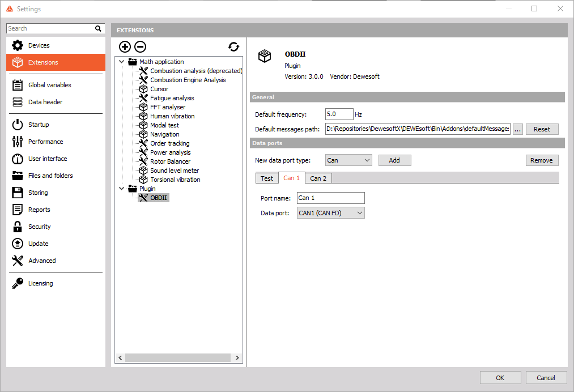Viewport: 574px width, 392px height.
Task: Click the Advanced tools icon
Action: (x=17, y=261)
